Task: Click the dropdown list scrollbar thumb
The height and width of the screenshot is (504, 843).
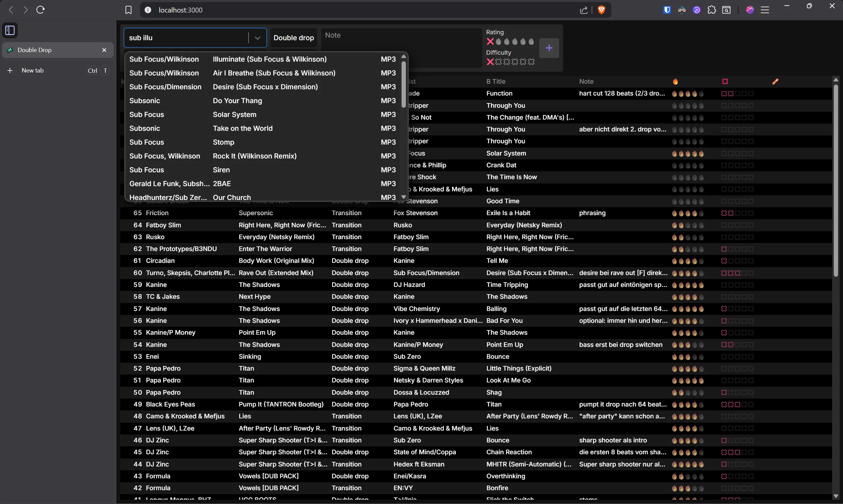Action: [404, 84]
